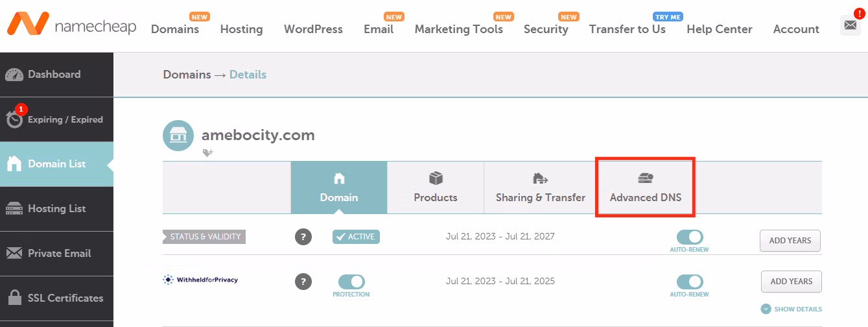Open the Account menu
The height and width of the screenshot is (327, 868).
point(796,29)
